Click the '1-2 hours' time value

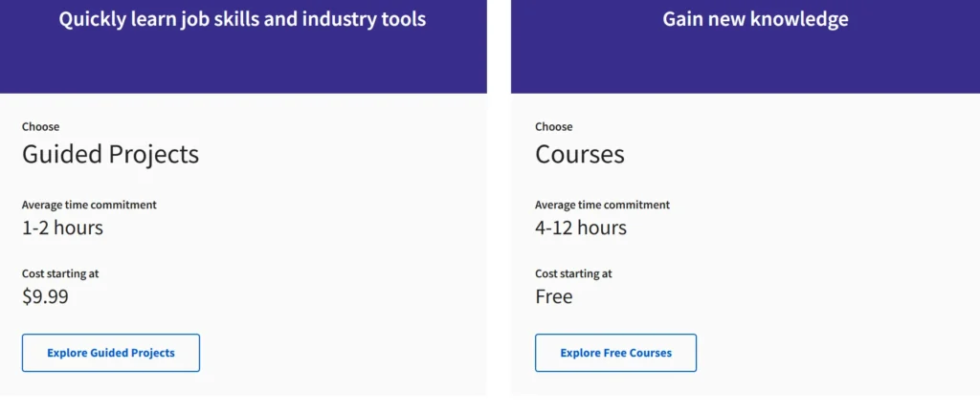point(62,228)
